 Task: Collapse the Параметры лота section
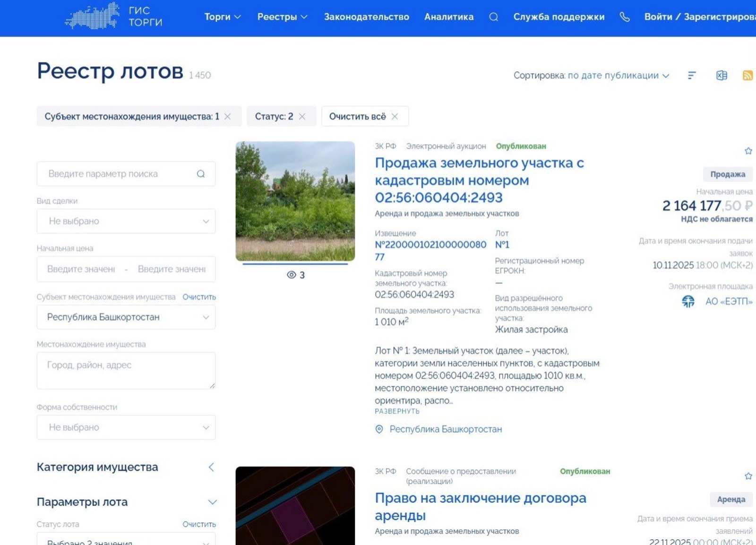(212, 502)
